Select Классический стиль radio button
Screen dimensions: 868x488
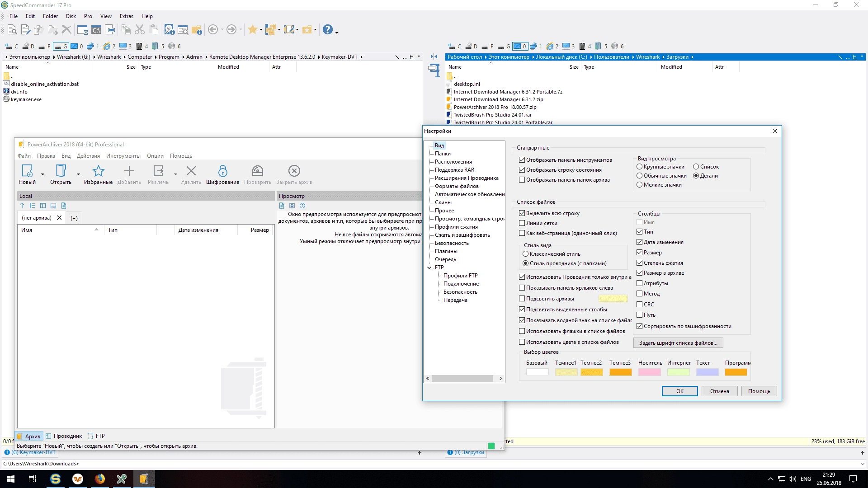click(525, 254)
